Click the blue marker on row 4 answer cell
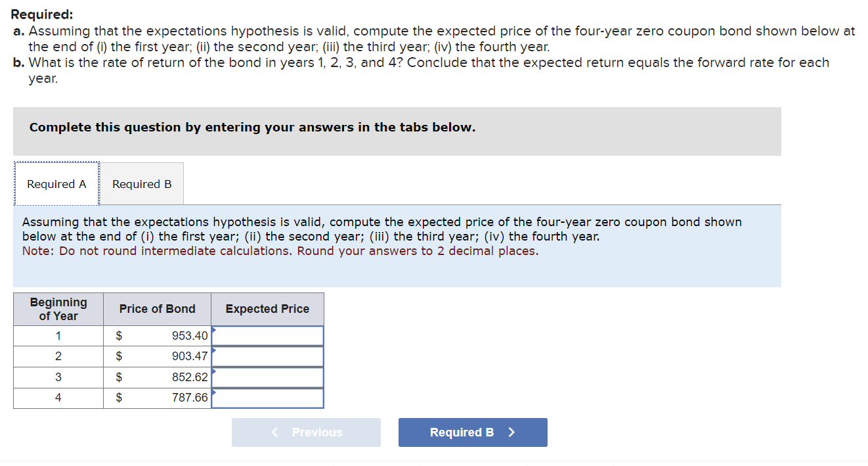868x466 pixels. pyautogui.click(x=213, y=393)
